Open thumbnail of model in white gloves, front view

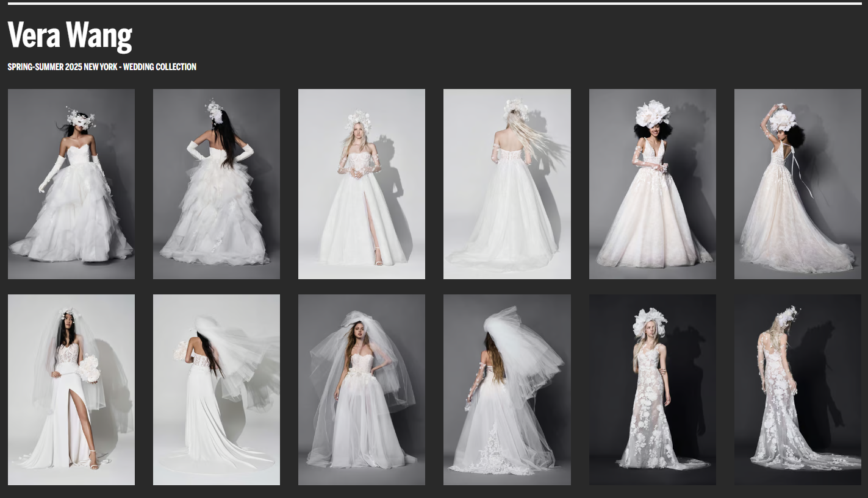(x=71, y=184)
